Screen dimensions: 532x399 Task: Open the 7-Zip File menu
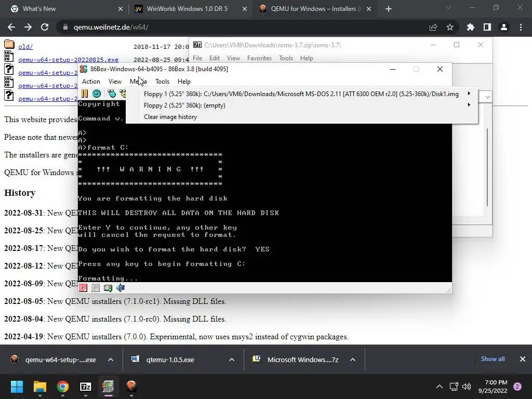[x=197, y=58]
